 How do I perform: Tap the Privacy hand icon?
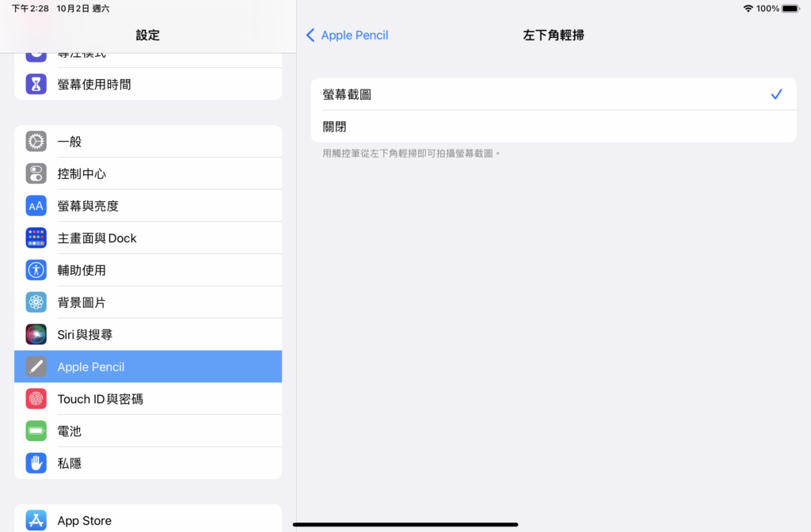coord(36,463)
